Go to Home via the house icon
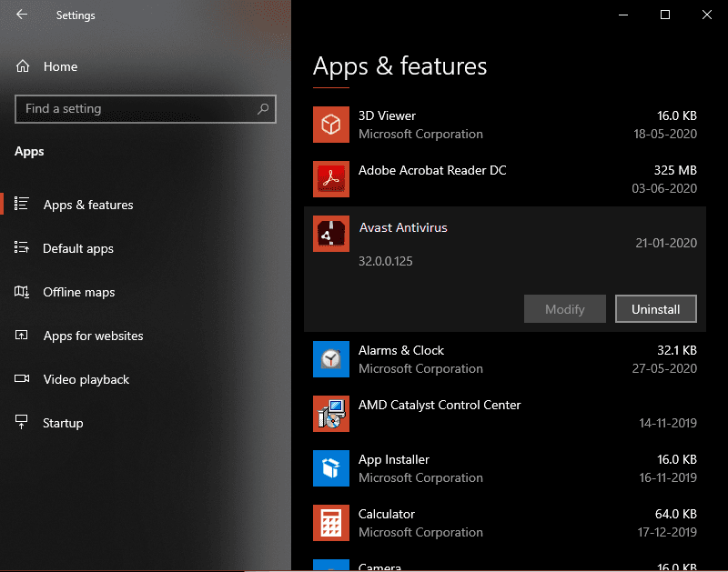Image resolution: width=728 pixels, height=572 pixels. click(23, 66)
